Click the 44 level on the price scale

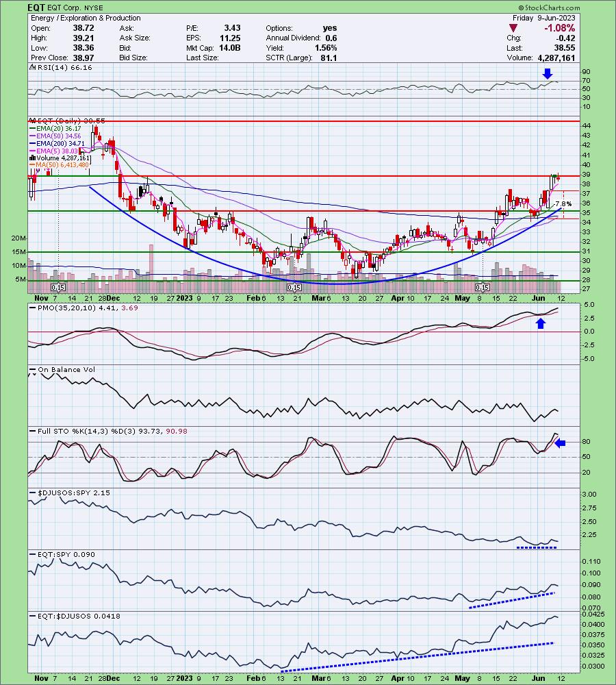[x=587, y=125]
